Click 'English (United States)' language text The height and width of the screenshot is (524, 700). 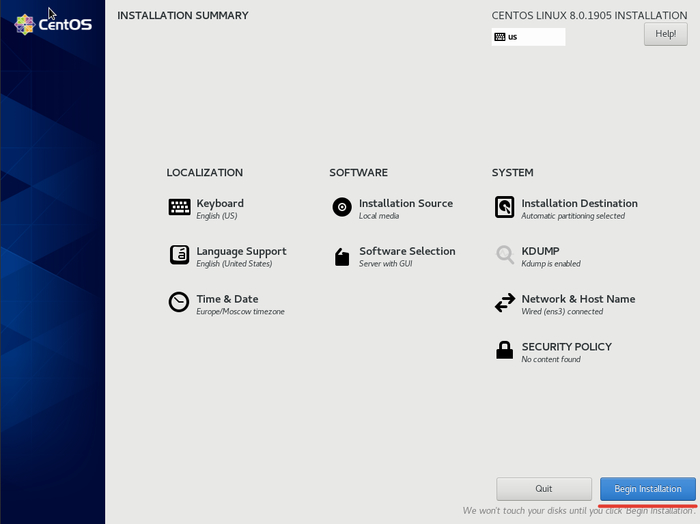click(x=234, y=263)
